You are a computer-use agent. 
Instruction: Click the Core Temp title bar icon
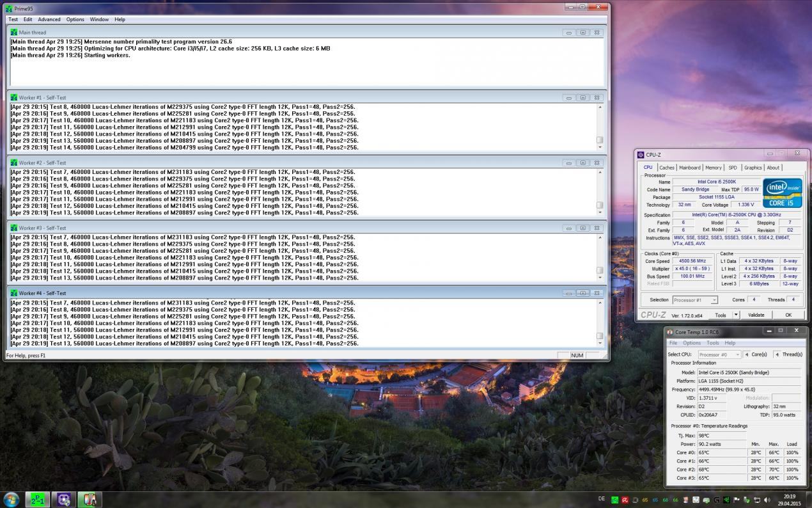click(x=670, y=331)
